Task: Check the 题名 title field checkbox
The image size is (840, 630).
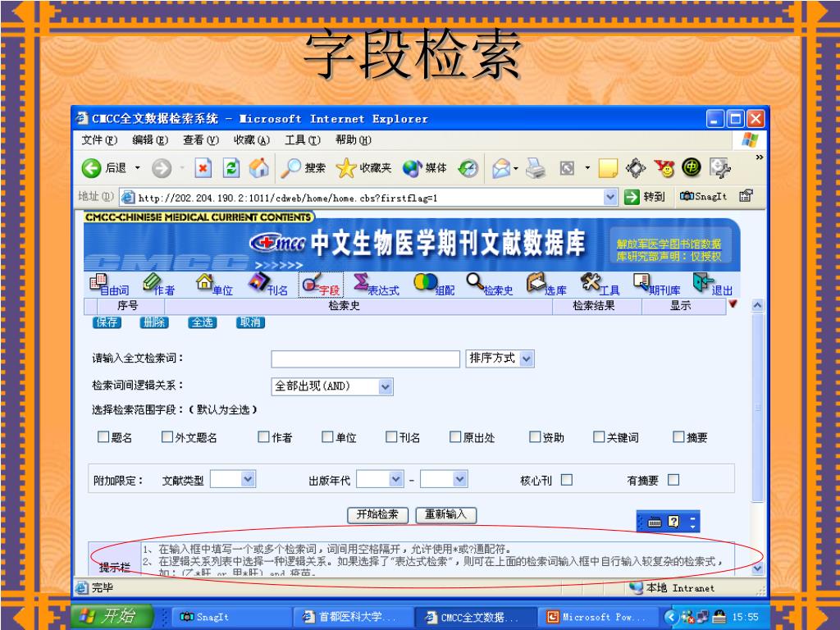Action: point(103,437)
